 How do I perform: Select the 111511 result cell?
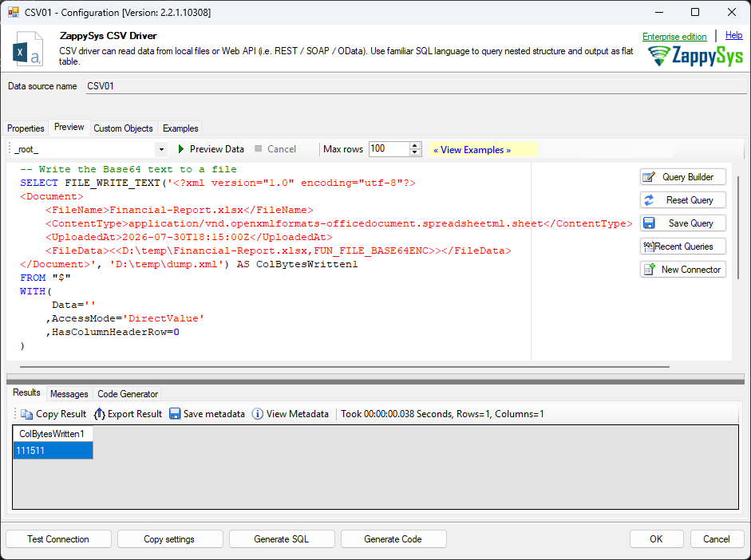(53, 451)
